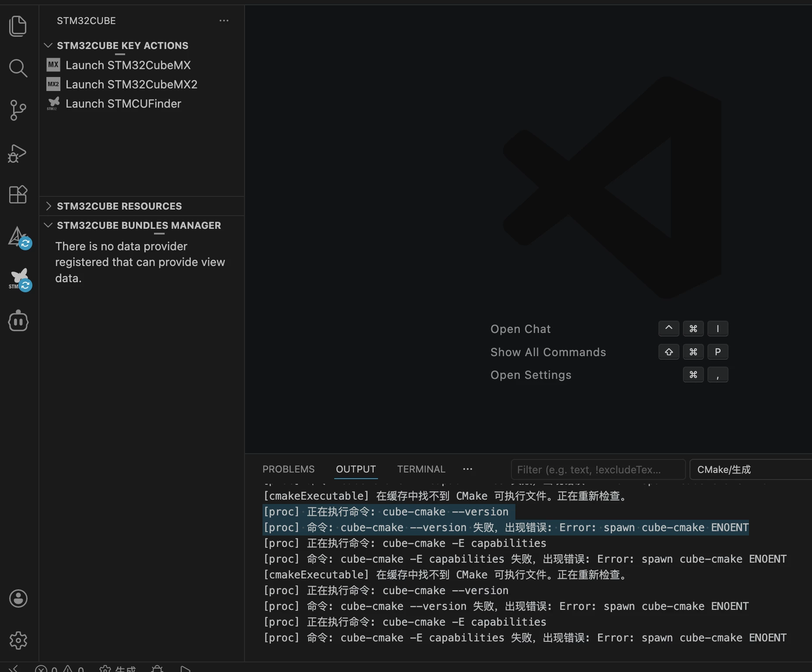
Task: Click the last 'cube-cmake -E capabilities' 失败 line
Action: [525, 637]
